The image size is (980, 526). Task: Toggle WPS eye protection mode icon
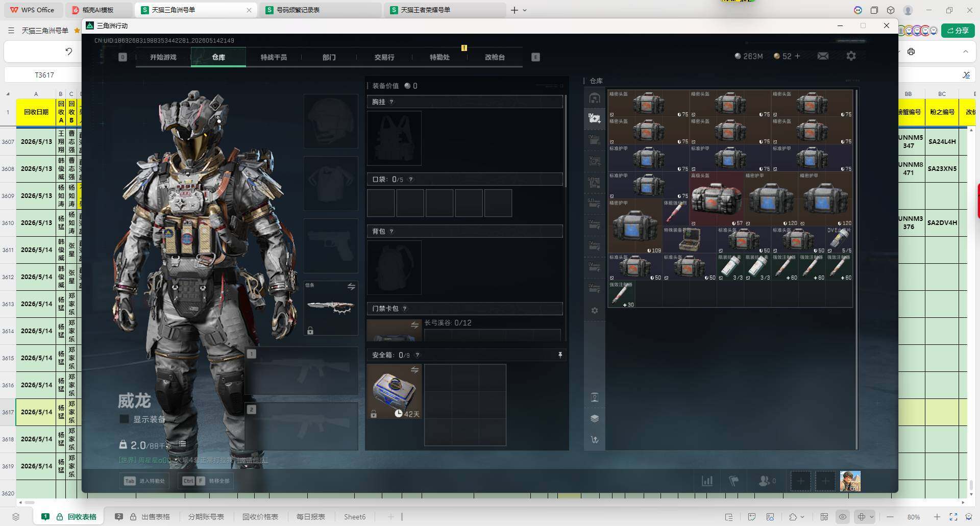pos(843,517)
